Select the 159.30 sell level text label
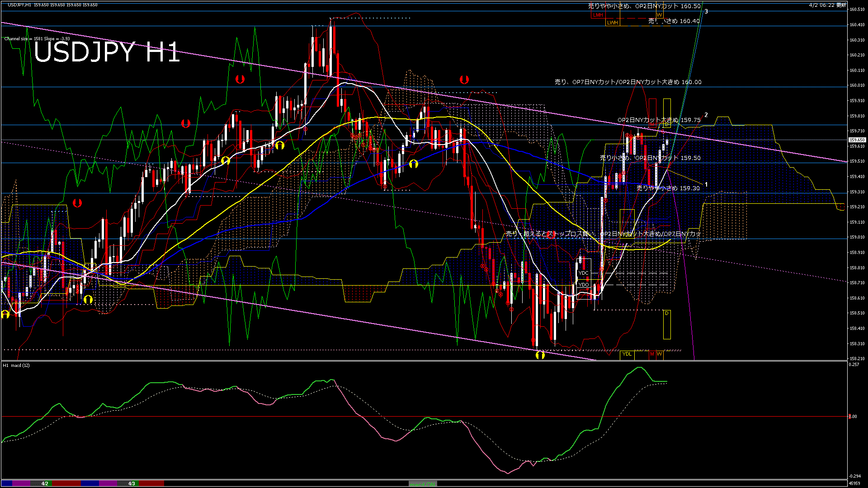This screenshot has height=488, width=868. (668, 188)
